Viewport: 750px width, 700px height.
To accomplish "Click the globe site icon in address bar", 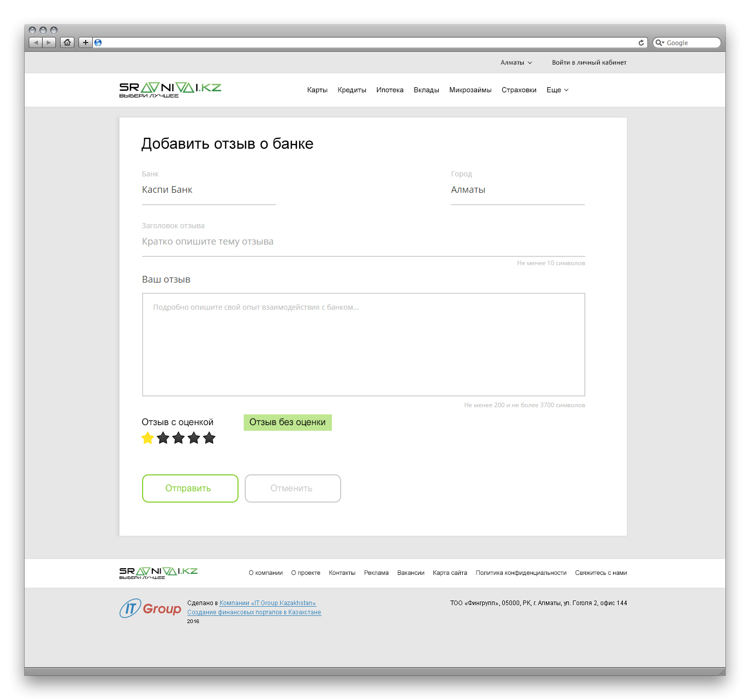I will (98, 43).
